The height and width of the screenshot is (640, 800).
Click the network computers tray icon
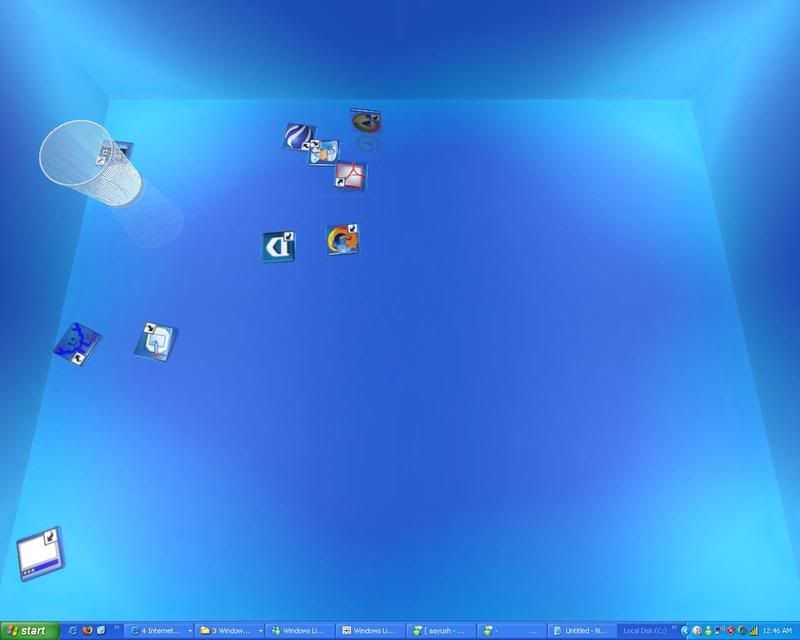pyautogui.click(x=719, y=631)
